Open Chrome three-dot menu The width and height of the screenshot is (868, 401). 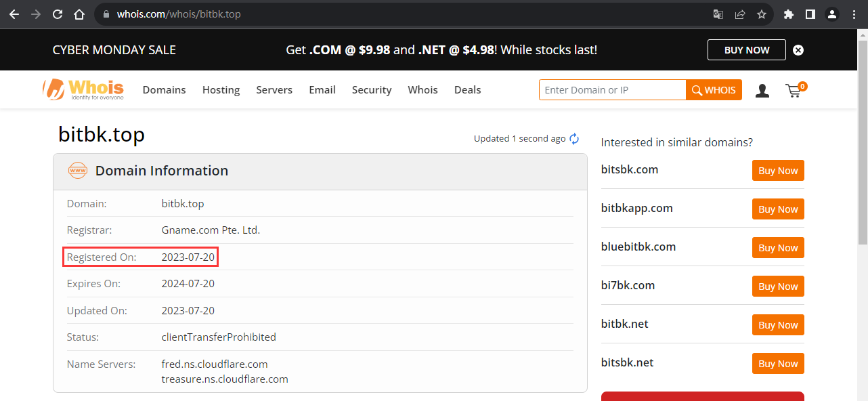tap(854, 14)
